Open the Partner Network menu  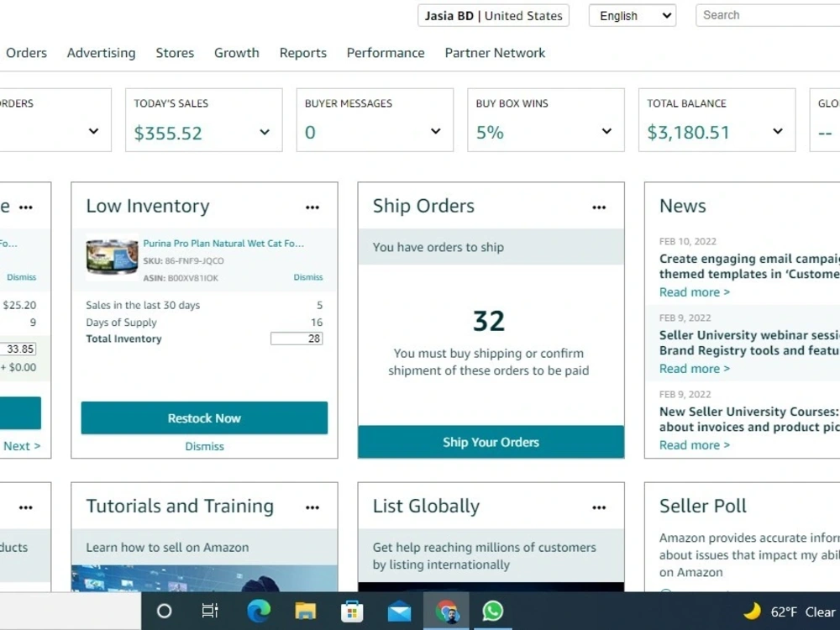(495, 53)
